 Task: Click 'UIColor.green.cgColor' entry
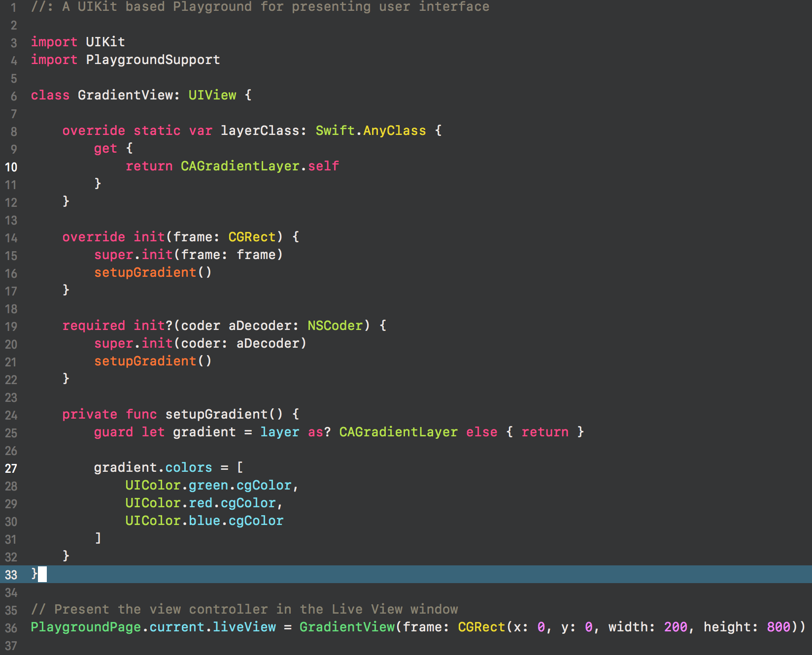coord(208,485)
